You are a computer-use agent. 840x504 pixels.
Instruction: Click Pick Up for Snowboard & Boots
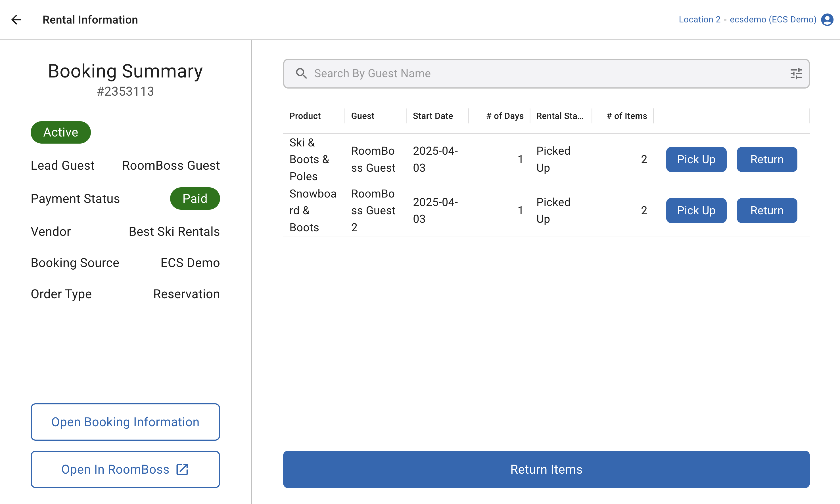click(x=696, y=211)
